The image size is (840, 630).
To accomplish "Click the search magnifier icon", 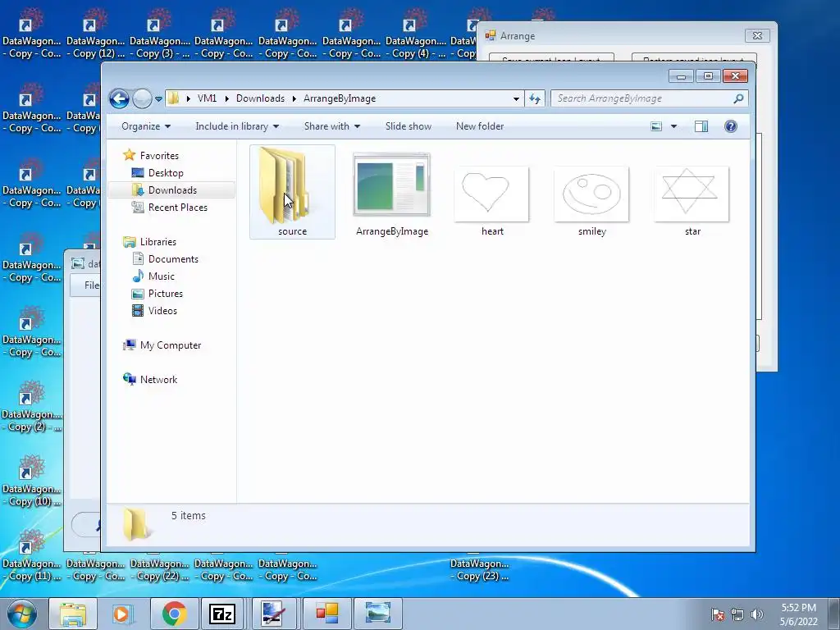I will pyautogui.click(x=739, y=98).
